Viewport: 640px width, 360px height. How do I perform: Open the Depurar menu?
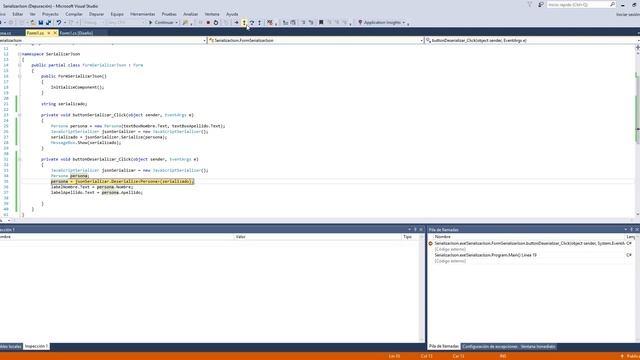[x=96, y=14]
